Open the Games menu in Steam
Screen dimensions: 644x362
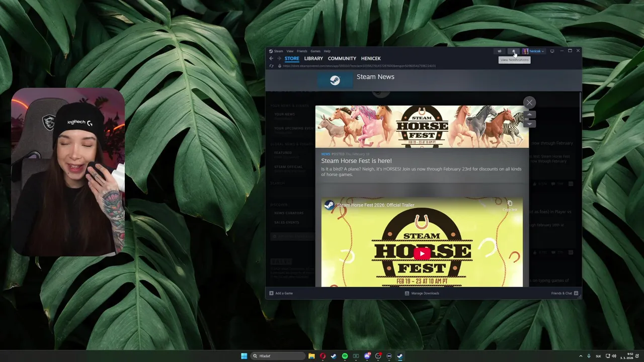315,51
